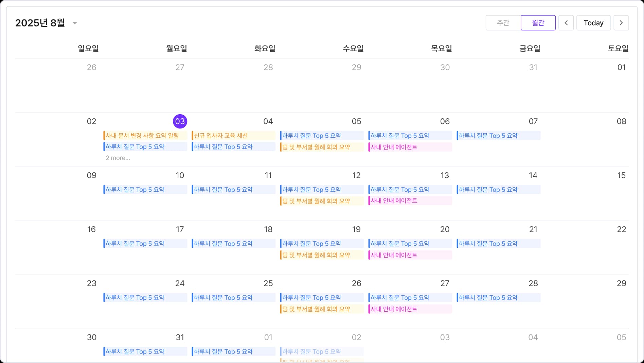Select highlighted date 03 circle
The height and width of the screenshot is (363, 644).
(180, 121)
